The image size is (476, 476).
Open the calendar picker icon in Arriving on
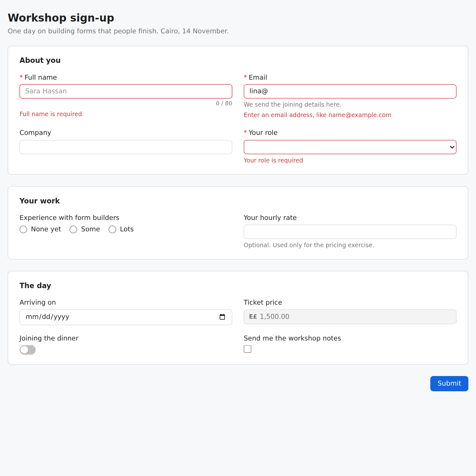(x=222, y=317)
